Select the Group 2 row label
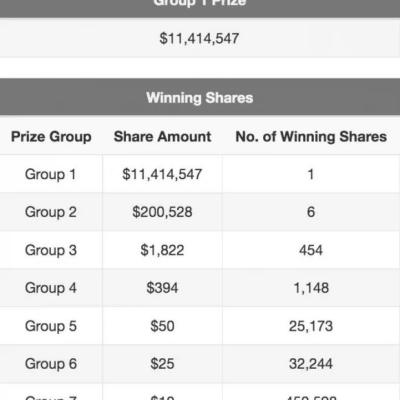The width and height of the screenshot is (400, 400). point(51,212)
